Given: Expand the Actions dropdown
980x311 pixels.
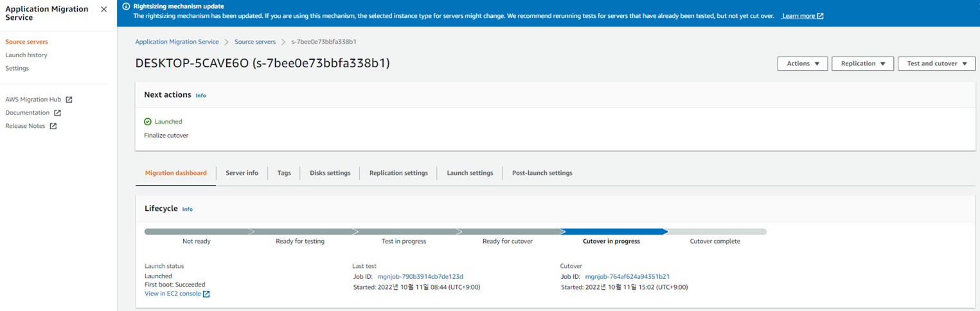Looking at the screenshot, I should [803, 64].
